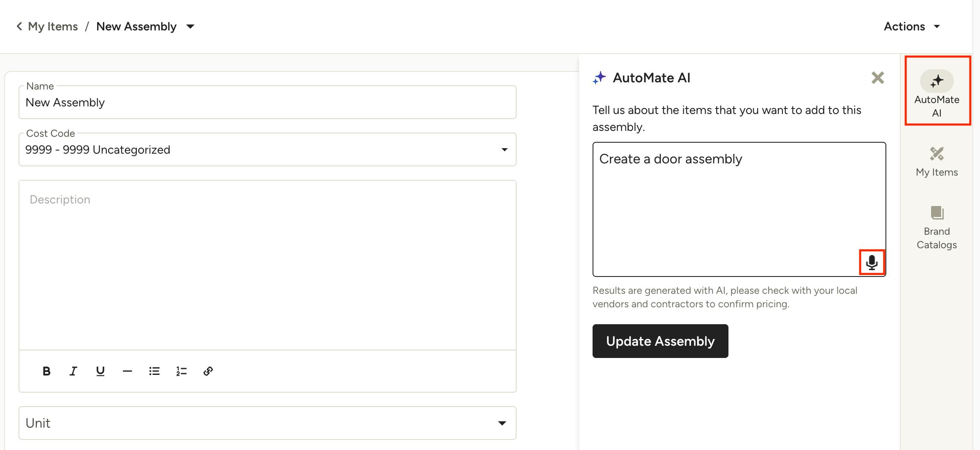Expand the Cost Code dropdown
Image resolution: width=980 pixels, height=450 pixels.
click(x=504, y=150)
